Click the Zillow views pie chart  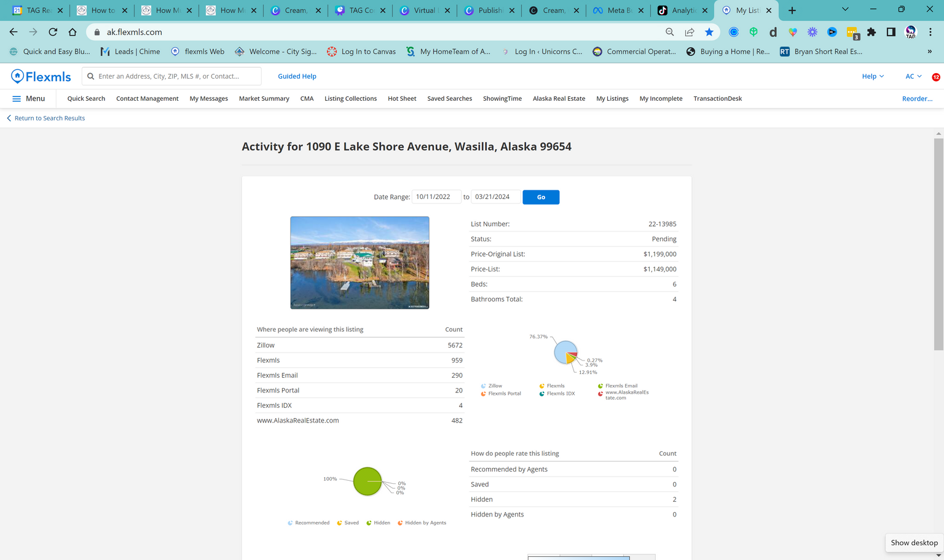click(x=565, y=352)
